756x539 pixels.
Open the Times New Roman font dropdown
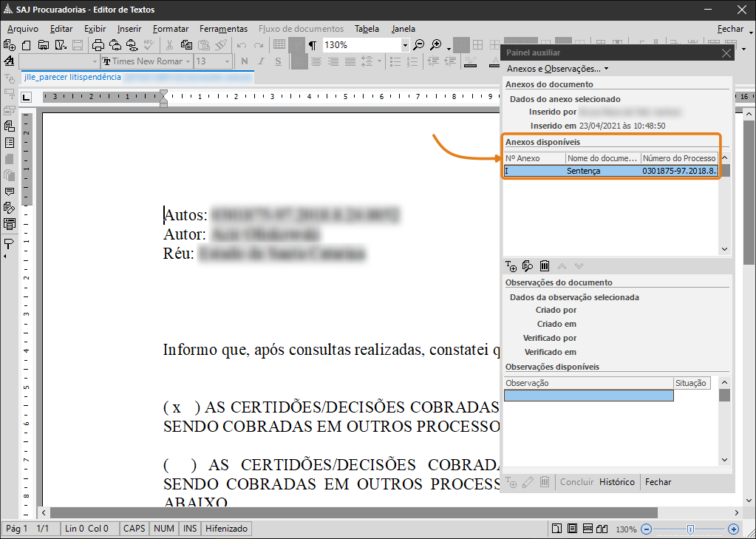(x=188, y=61)
